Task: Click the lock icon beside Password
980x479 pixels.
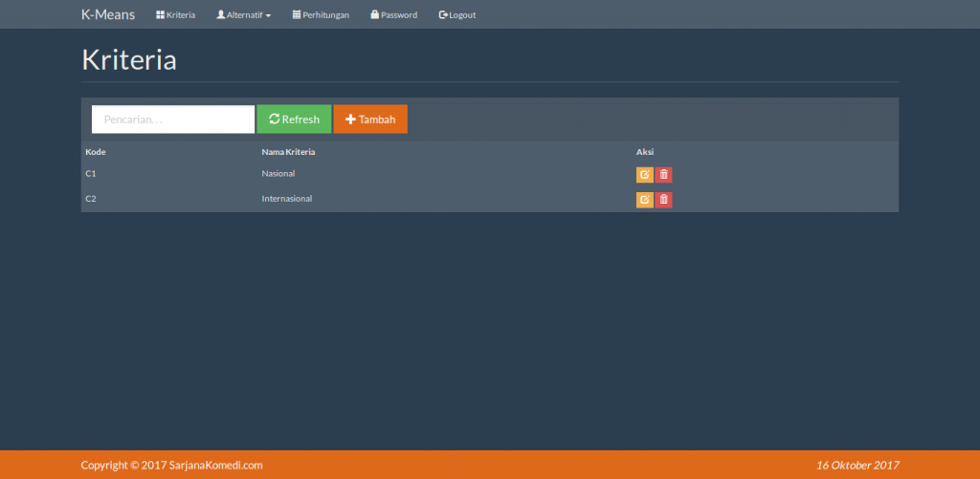Action: pyautogui.click(x=375, y=14)
